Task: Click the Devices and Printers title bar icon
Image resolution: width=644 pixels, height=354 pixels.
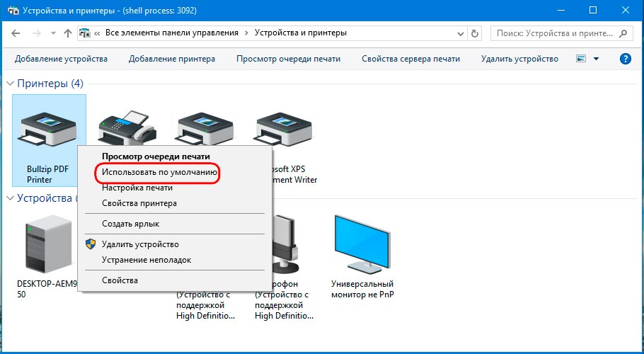Action: click(x=13, y=11)
